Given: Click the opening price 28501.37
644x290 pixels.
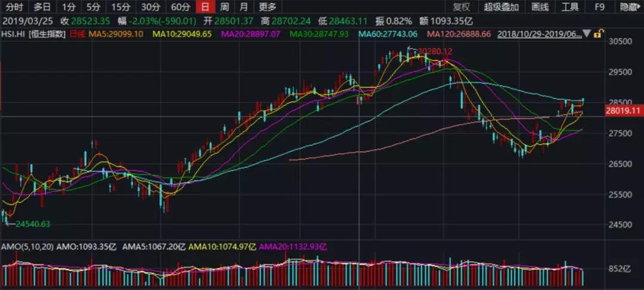Looking at the screenshot, I should tap(234, 21).
